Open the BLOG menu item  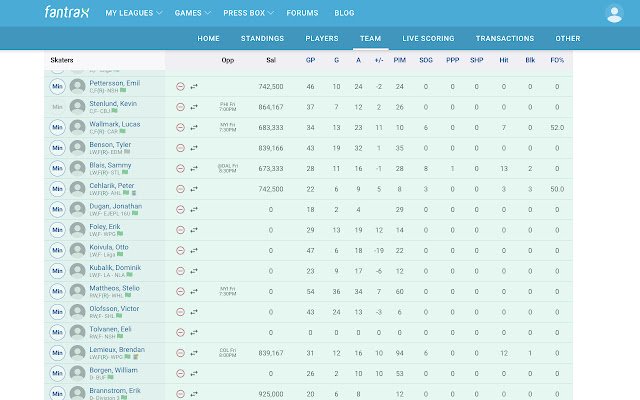[344, 13]
